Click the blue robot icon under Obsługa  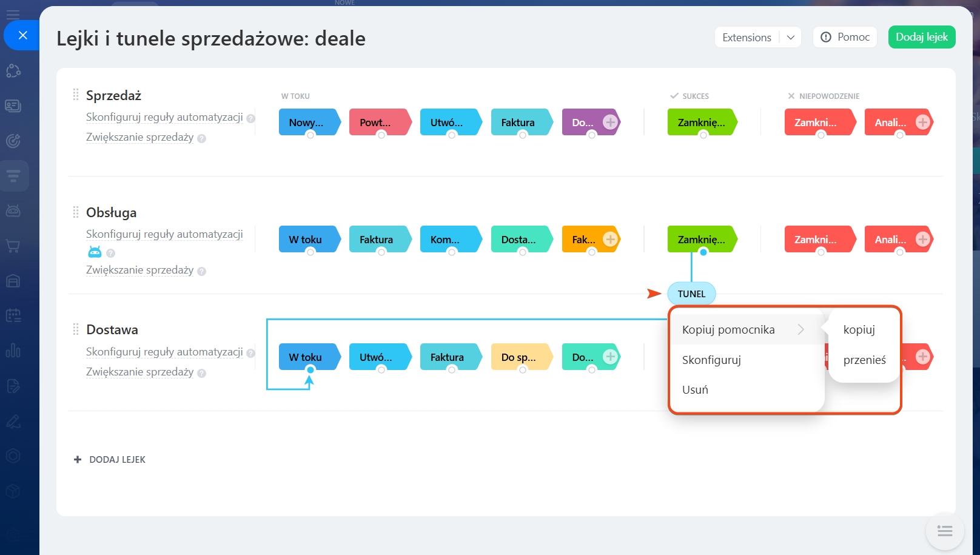tap(95, 252)
